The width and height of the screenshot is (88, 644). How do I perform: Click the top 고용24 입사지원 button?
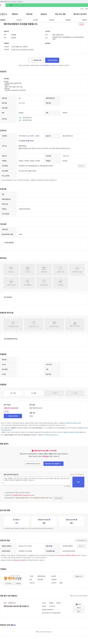[x=52, y=60]
